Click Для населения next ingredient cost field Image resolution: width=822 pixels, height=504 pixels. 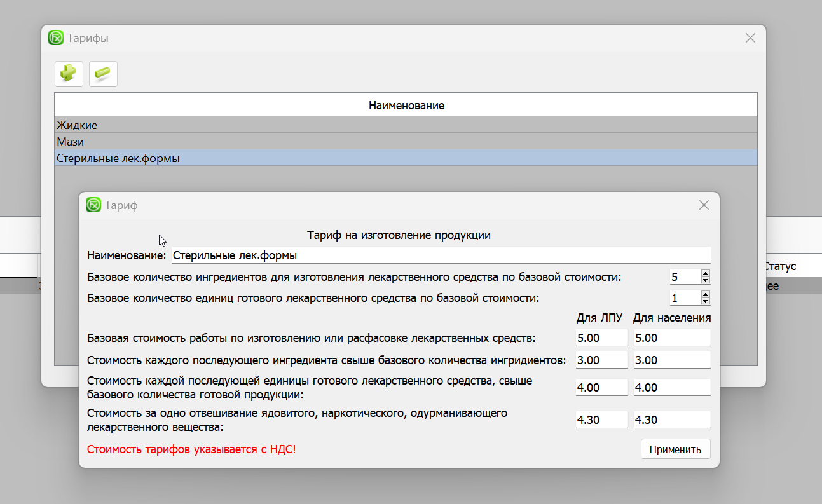[671, 360]
